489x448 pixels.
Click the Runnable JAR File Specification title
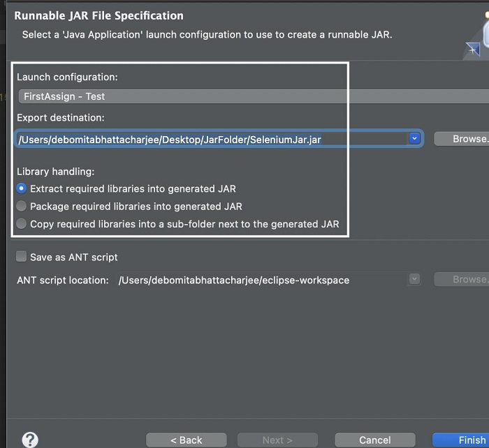(99, 15)
